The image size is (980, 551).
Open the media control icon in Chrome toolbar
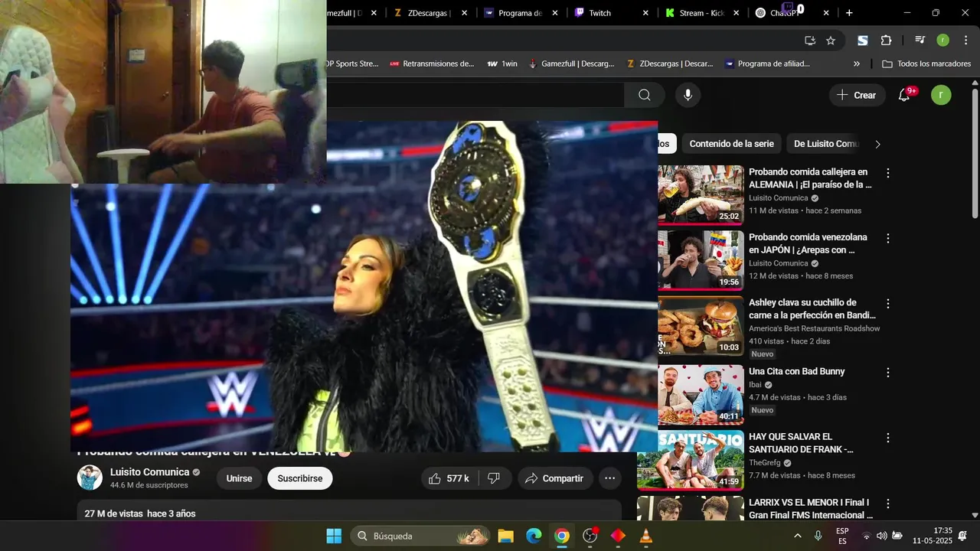[920, 41]
